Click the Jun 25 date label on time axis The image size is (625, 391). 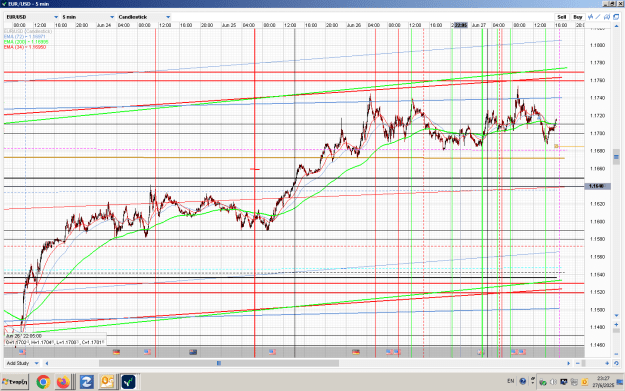[x=229, y=25]
